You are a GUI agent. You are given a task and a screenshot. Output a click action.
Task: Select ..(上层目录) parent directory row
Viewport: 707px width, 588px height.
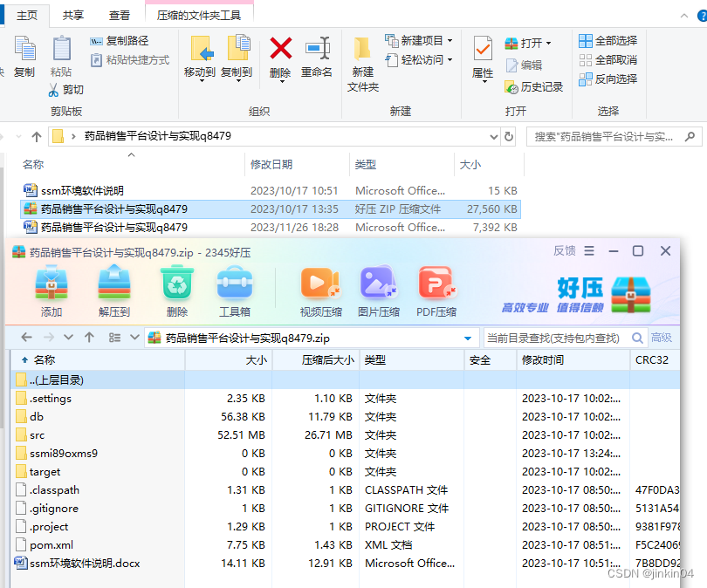tap(345, 380)
